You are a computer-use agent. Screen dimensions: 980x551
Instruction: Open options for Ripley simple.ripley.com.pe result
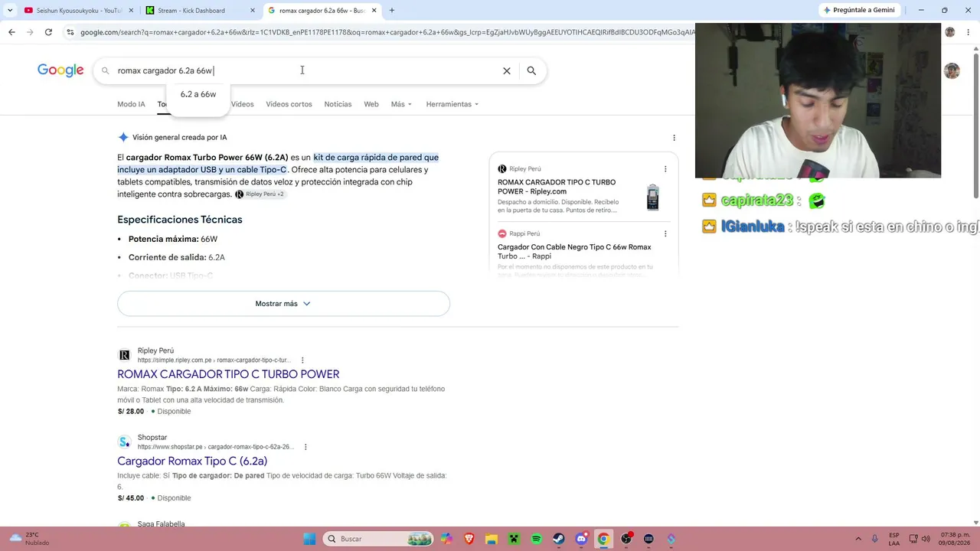coord(302,360)
